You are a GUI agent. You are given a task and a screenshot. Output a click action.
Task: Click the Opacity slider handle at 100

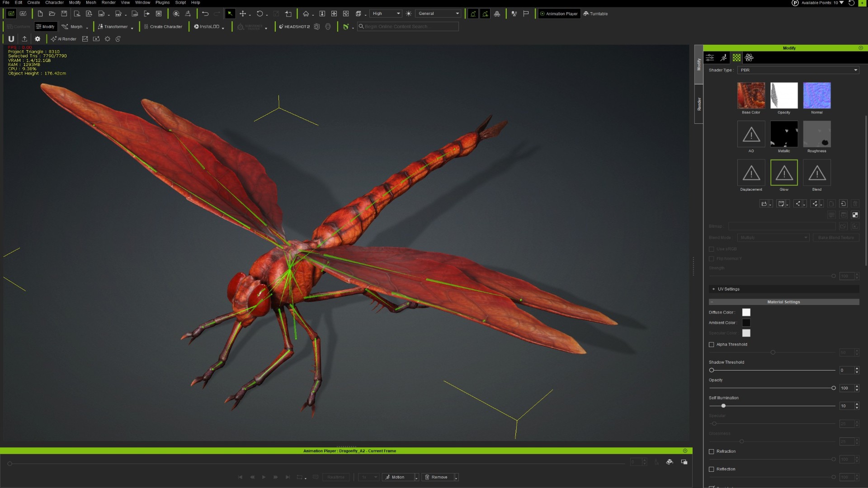(x=834, y=388)
